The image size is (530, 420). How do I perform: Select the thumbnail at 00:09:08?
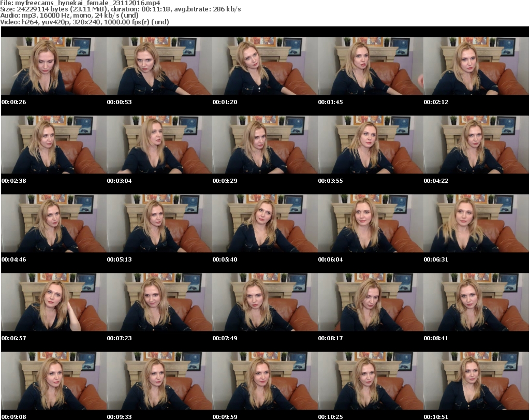pos(54,381)
